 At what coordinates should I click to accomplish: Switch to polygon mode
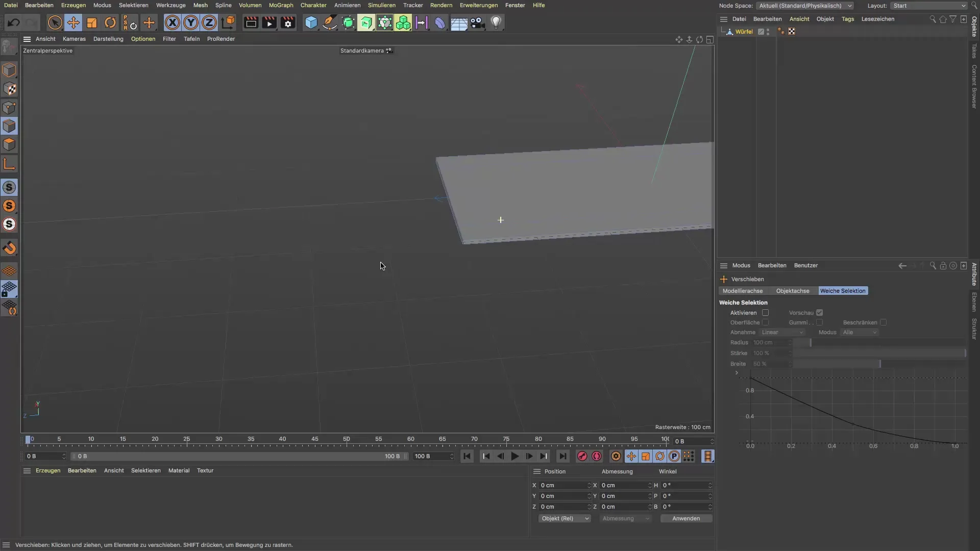click(x=9, y=144)
